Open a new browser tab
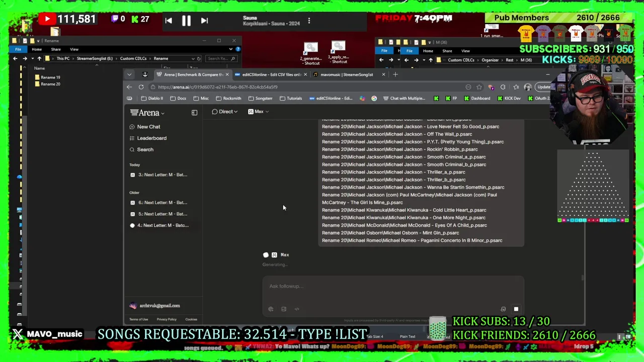Image resolution: width=644 pixels, height=362 pixels. click(x=395, y=74)
